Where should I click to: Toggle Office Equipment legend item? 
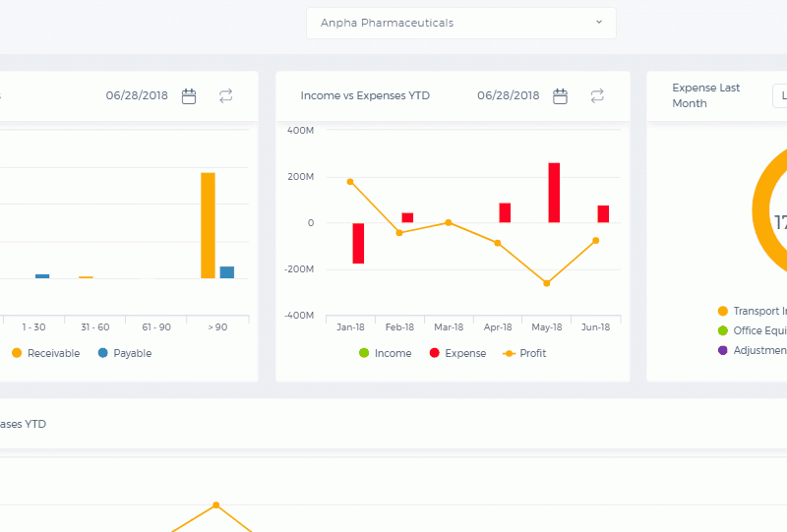click(x=752, y=330)
